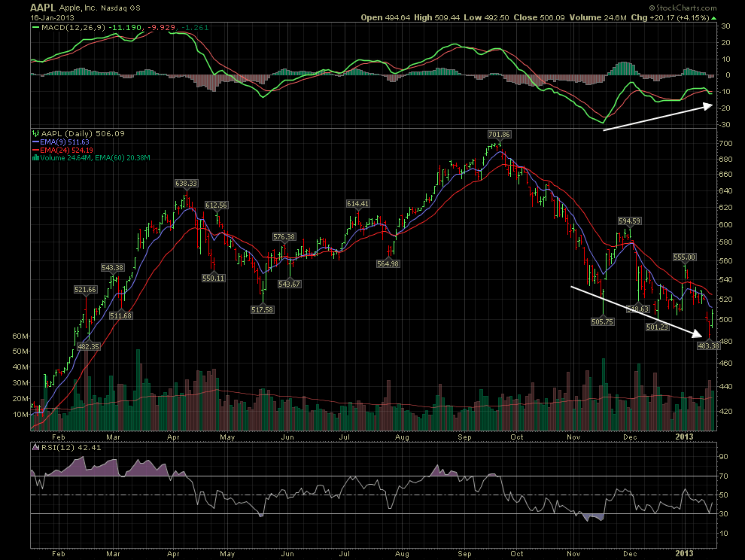
Task: Click the 576.38 price label
Action: [x=284, y=237]
